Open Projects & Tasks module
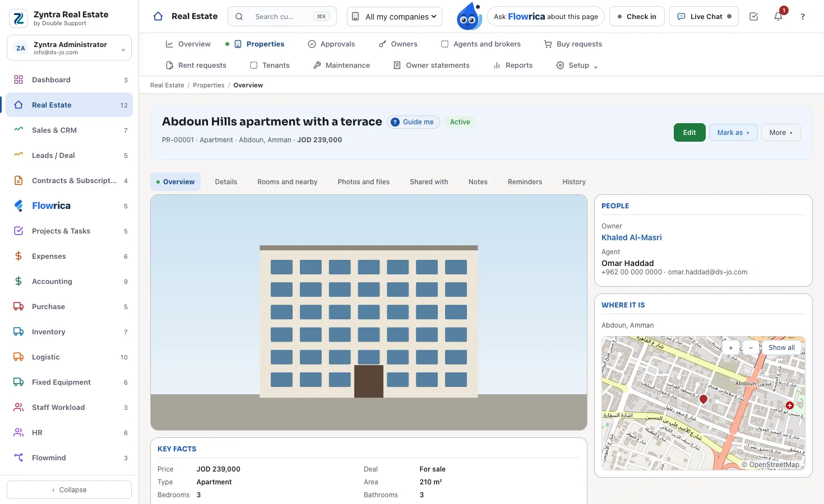 tap(70, 231)
